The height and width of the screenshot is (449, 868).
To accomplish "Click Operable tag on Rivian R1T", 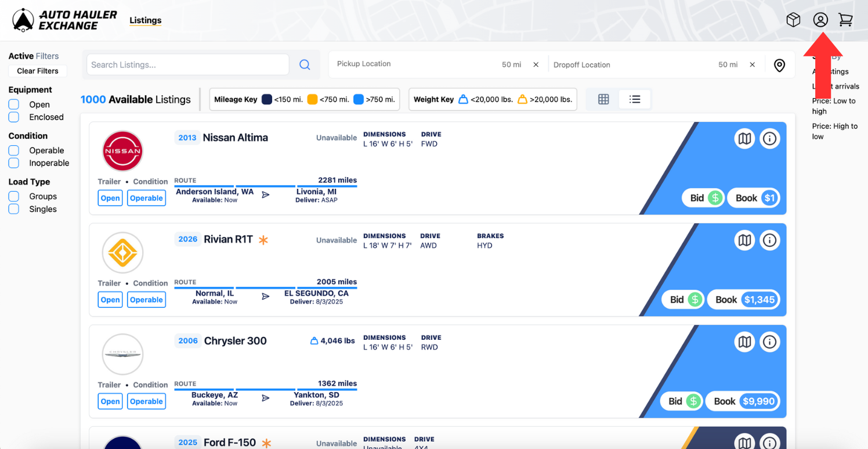I will click(x=146, y=300).
